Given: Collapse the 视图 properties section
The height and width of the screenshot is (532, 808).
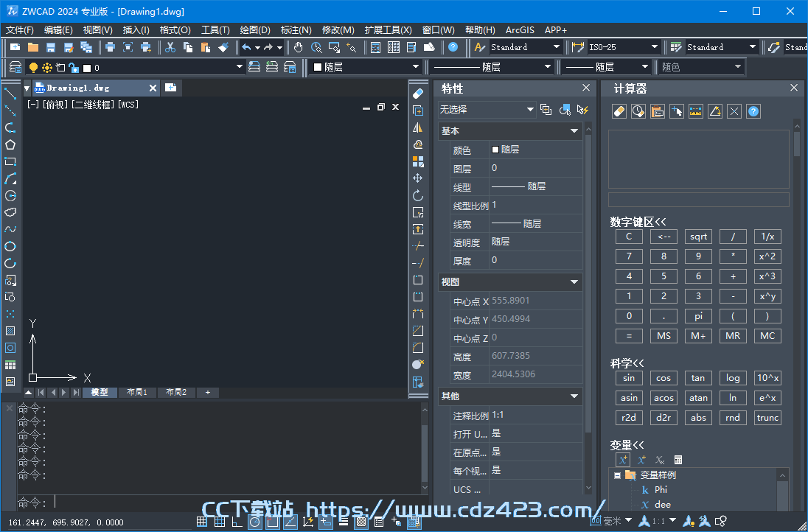Looking at the screenshot, I should point(574,282).
